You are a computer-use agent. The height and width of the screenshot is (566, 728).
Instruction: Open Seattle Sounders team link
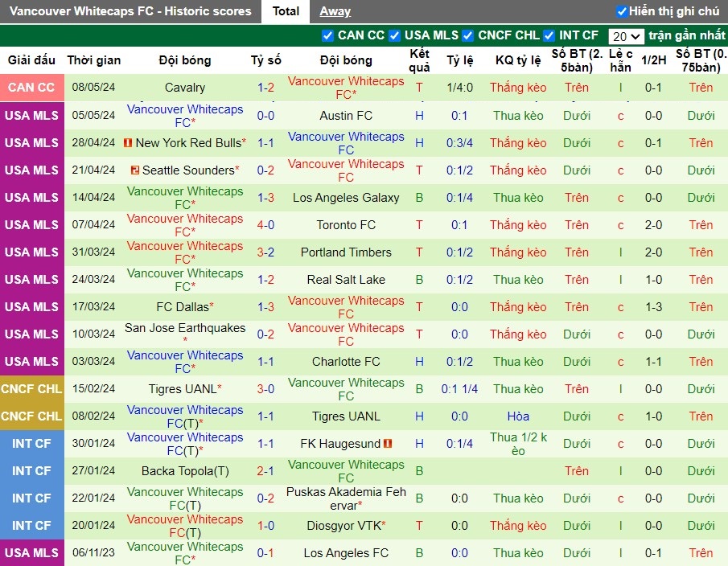click(x=188, y=170)
